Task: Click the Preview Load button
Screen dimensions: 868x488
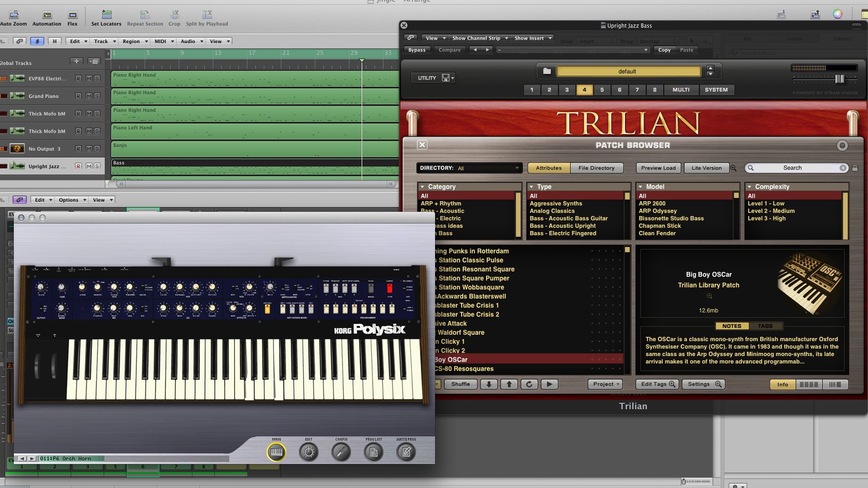Action: 658,168
